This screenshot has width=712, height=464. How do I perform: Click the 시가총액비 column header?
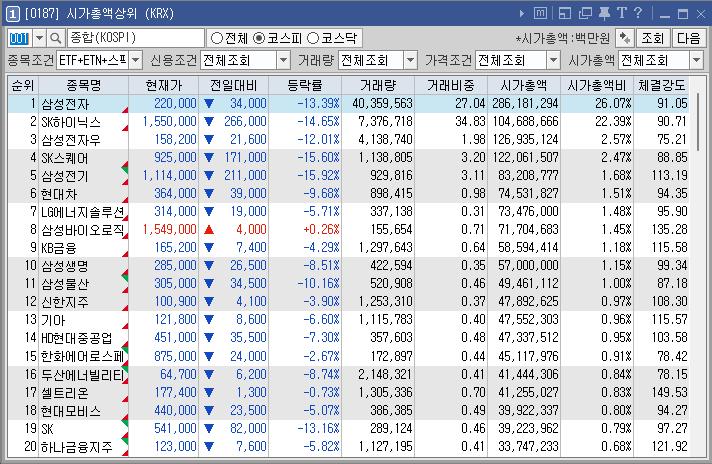pos(597,85)
